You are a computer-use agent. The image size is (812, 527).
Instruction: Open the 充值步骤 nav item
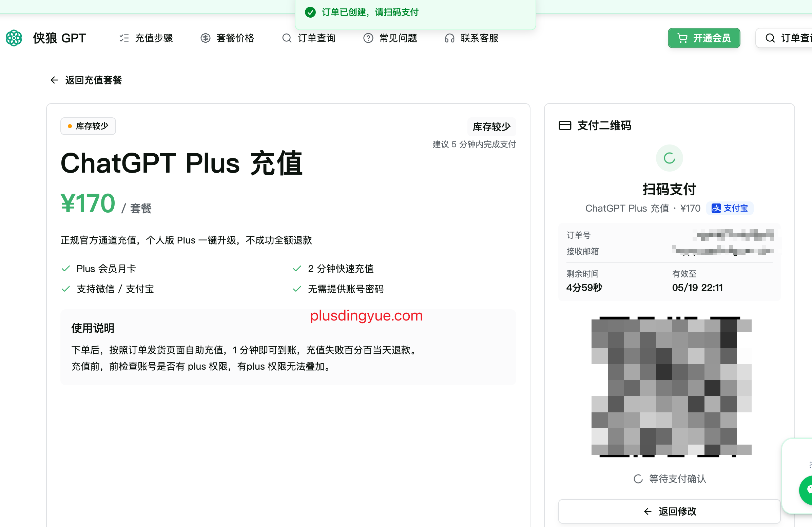point(146,38)
